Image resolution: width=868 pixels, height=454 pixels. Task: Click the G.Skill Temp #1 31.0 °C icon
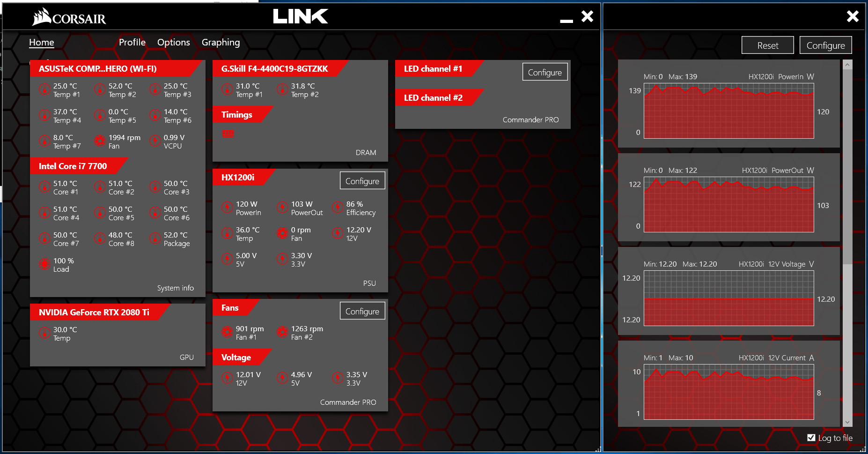pyautogui.click(x=227, y=89)
